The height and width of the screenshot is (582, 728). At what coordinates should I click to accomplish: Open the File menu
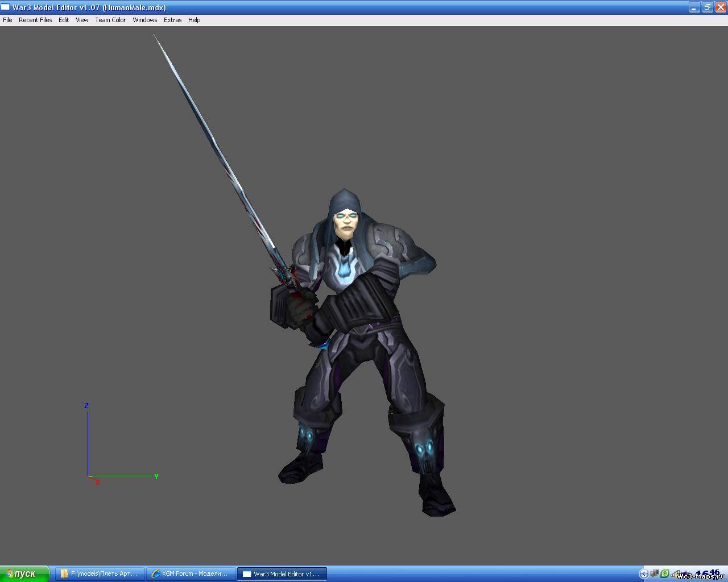[7, 20]
